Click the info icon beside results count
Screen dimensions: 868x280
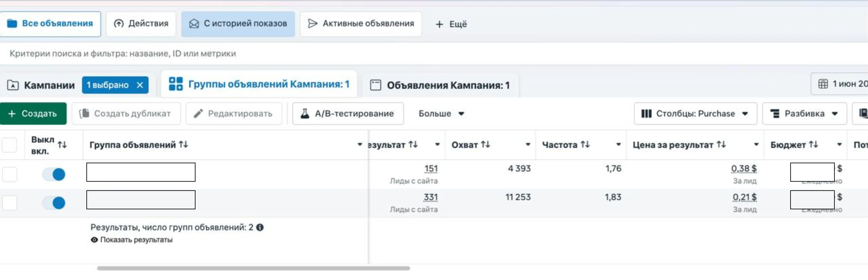(260, 227)
